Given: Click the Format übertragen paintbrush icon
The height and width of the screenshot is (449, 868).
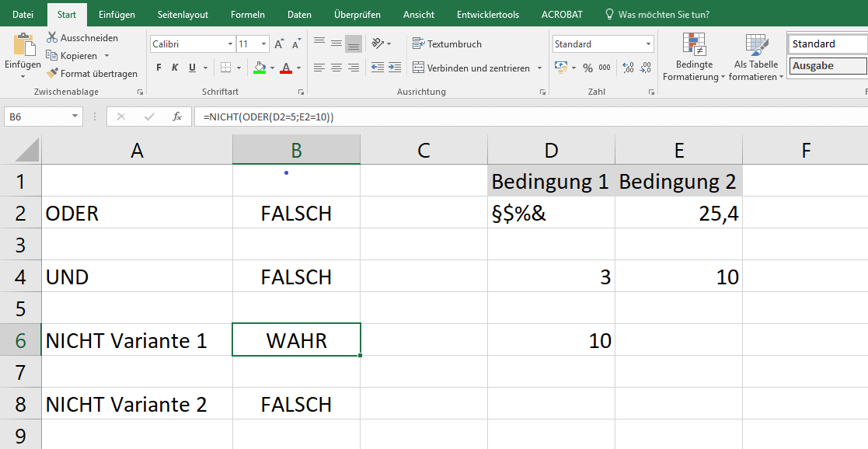Looking at the screenshot, I should (52, 74).
